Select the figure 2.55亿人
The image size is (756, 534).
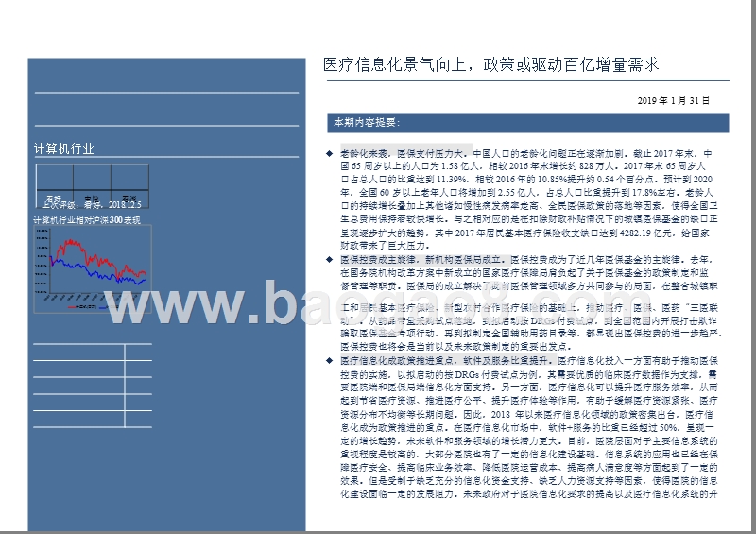point(516,193)
